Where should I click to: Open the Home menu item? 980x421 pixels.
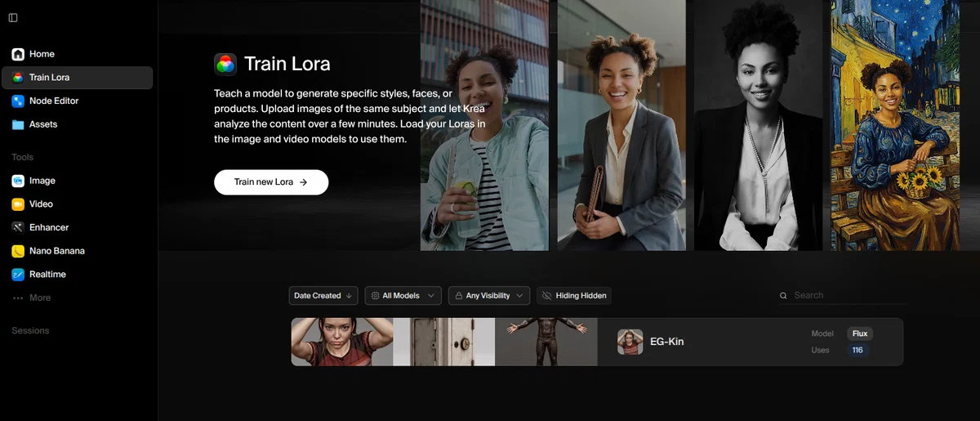[77, 54]
